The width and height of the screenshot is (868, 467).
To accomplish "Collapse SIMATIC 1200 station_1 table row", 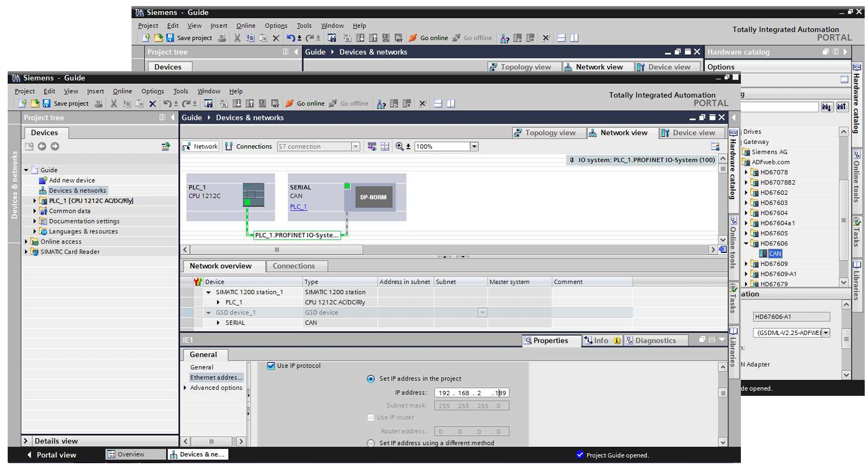I will (208, 292).
